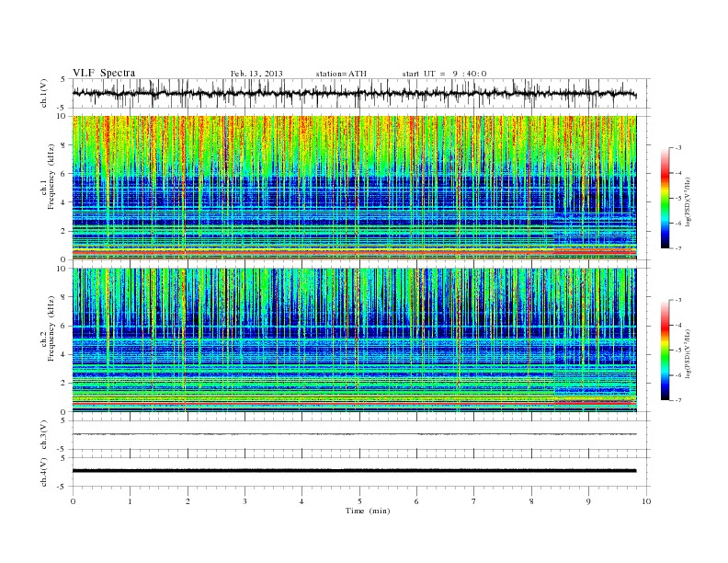Click the ch.3 voltage waveform trace
Viewport: 728px width, 563px height.
[354, 434]
